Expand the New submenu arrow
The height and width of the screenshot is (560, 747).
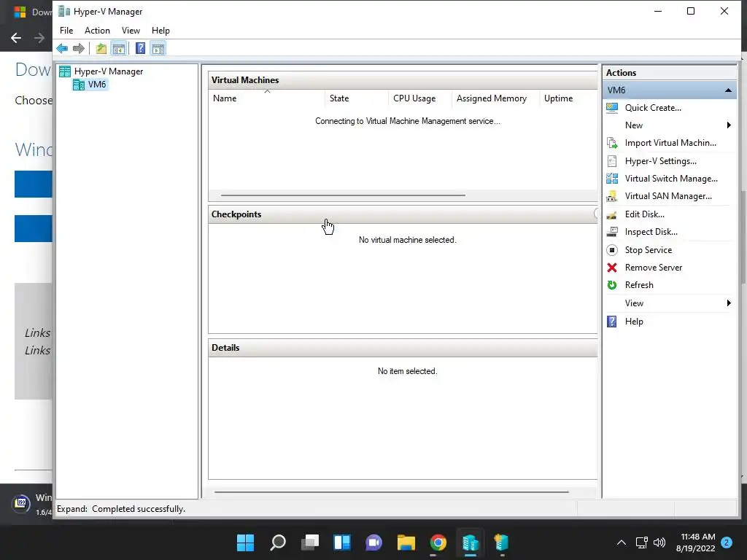coord(729,125)
